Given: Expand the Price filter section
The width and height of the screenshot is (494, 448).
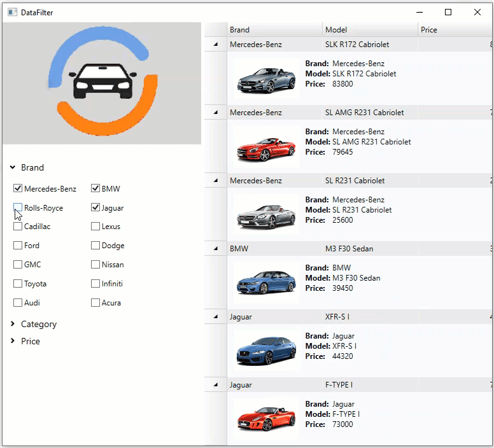Looking at the screenshot, I should pos(13,340).
